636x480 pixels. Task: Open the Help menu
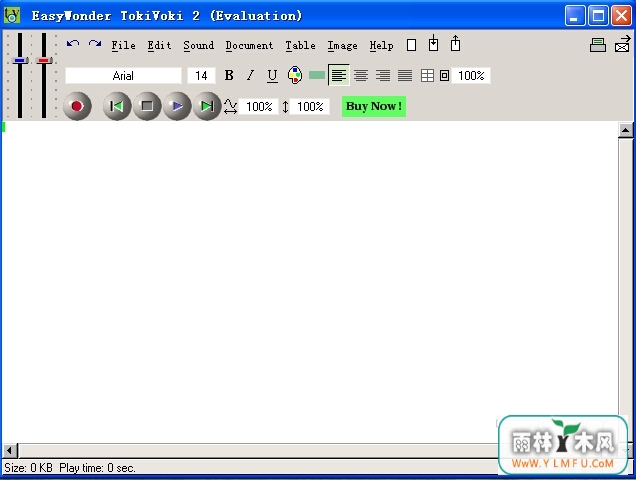pos(381,45)
